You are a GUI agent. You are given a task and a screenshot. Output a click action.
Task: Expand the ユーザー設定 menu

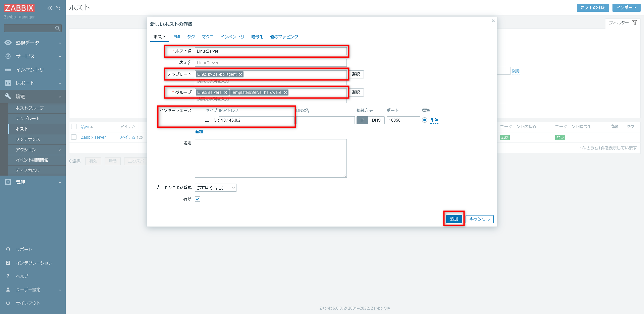coord(33,290)
